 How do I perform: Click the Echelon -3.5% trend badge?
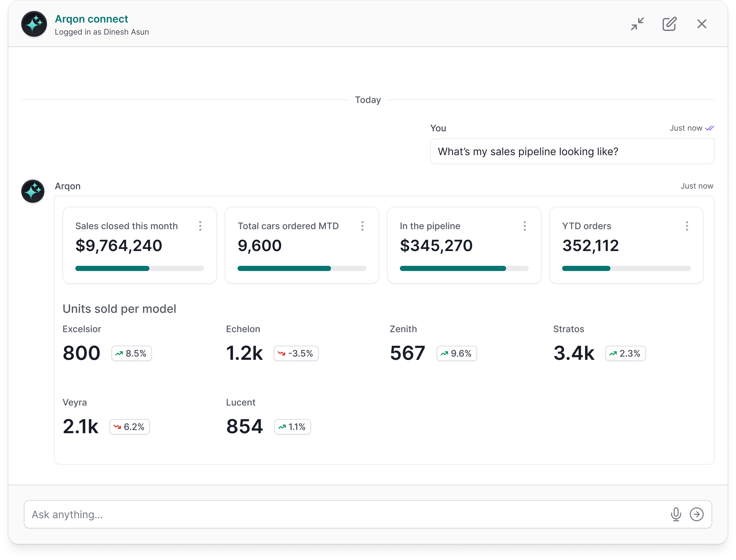click(296, 353)
